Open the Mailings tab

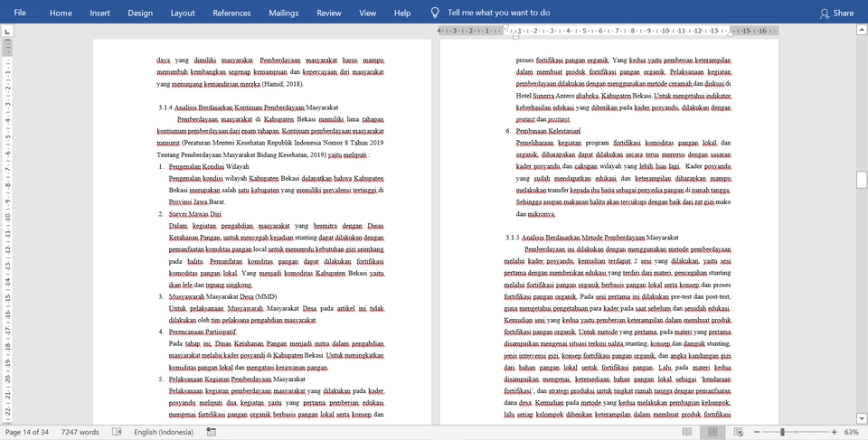[283, 12]
